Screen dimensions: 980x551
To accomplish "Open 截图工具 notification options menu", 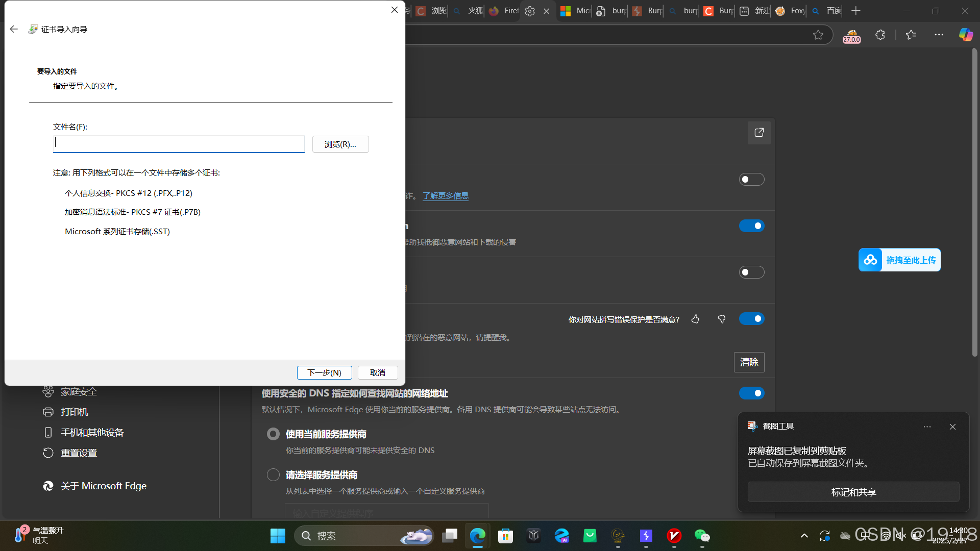I will (x=927, y=427).
